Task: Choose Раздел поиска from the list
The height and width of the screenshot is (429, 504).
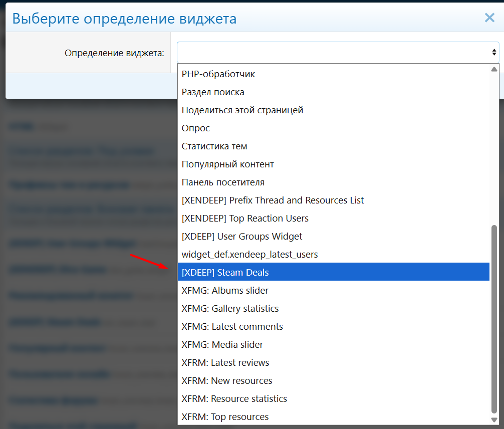Action: [213, 92]
